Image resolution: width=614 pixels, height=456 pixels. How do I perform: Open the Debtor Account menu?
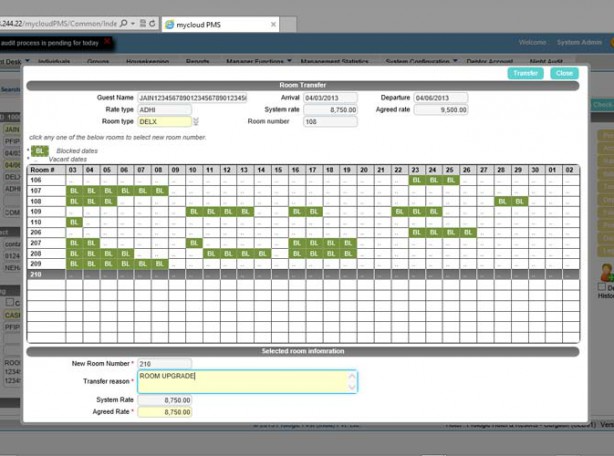pos(489,61)
